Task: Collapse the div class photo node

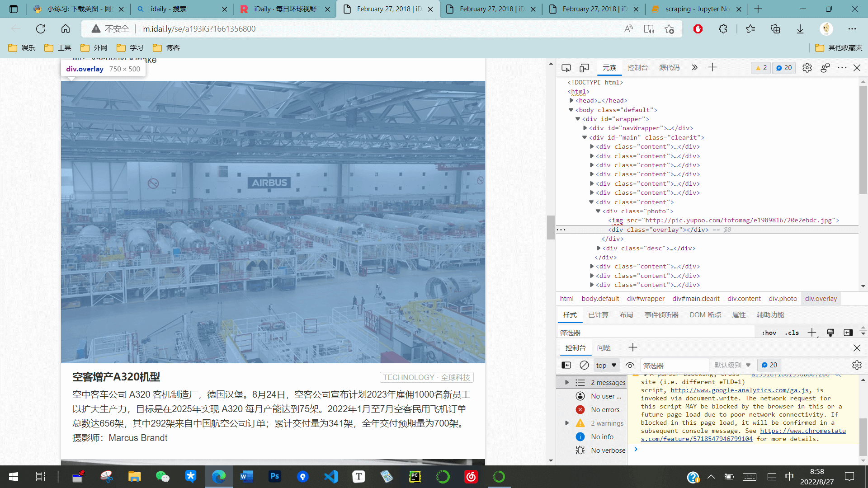Action: 598,211
